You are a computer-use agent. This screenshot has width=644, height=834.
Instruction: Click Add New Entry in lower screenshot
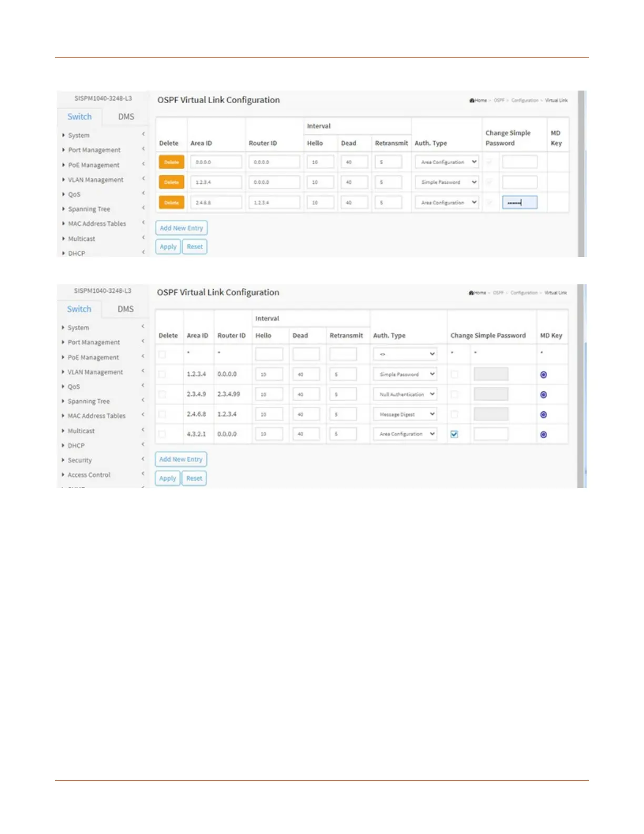tap(181, 460)
